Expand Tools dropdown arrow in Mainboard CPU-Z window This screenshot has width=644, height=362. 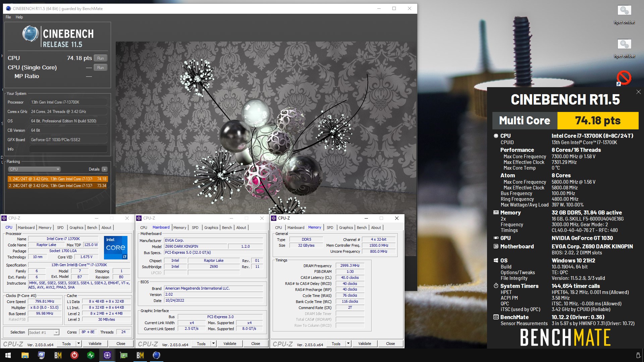pos(213,344)
